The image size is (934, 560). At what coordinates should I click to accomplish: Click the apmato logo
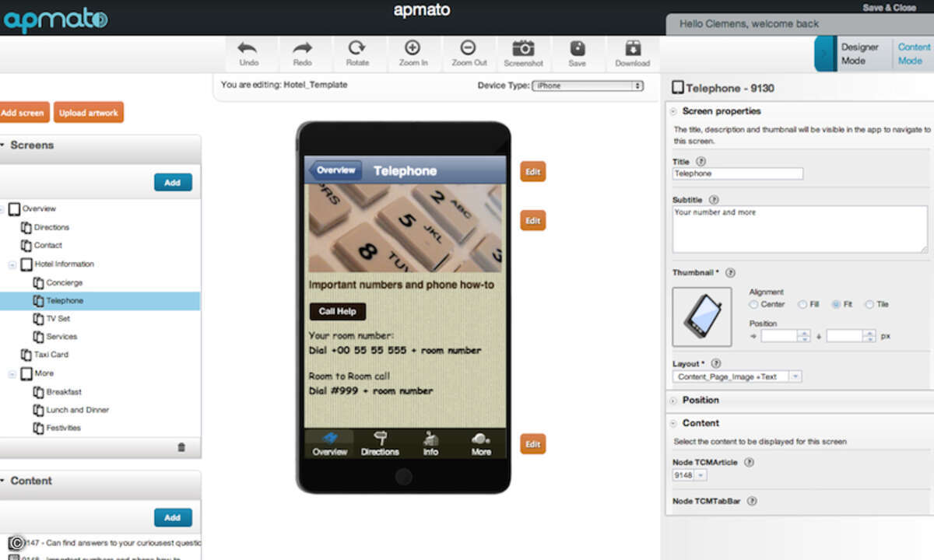(54, 19)
